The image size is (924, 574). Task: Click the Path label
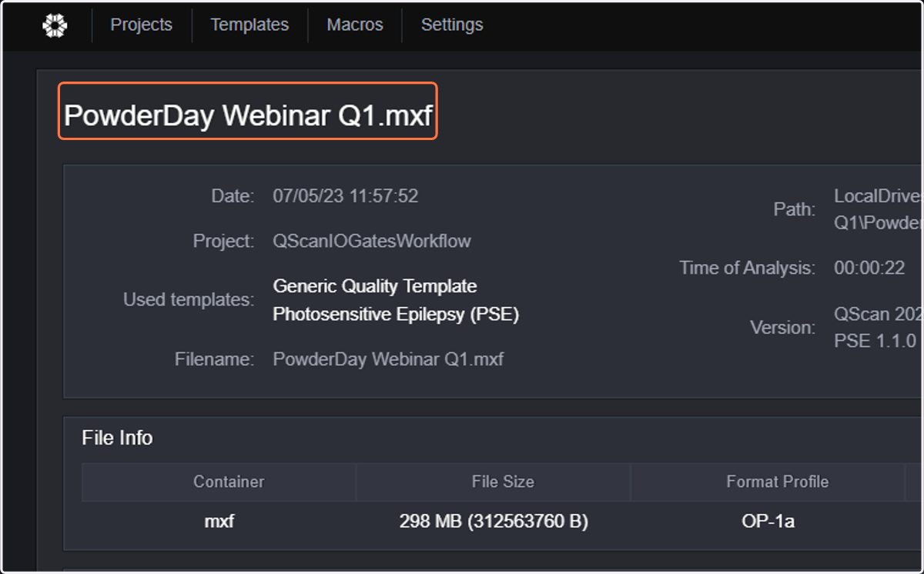[x=794, y=209]
